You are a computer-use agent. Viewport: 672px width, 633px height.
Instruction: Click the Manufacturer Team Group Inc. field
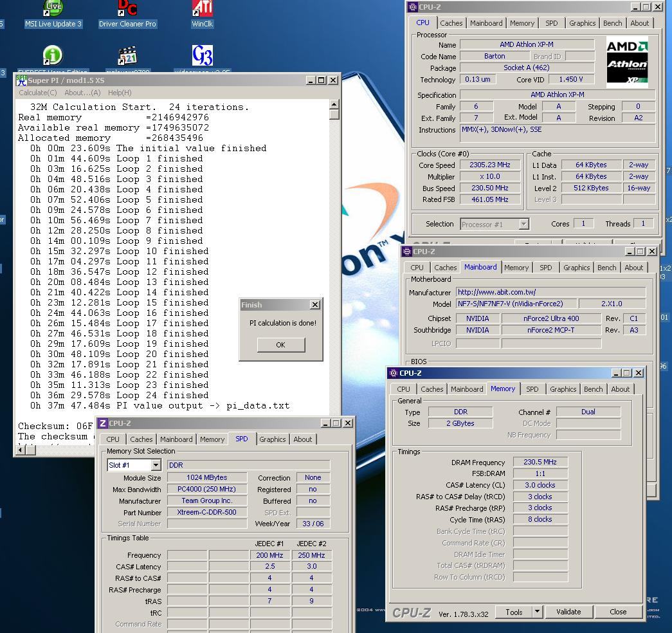[x=206, y=500]
